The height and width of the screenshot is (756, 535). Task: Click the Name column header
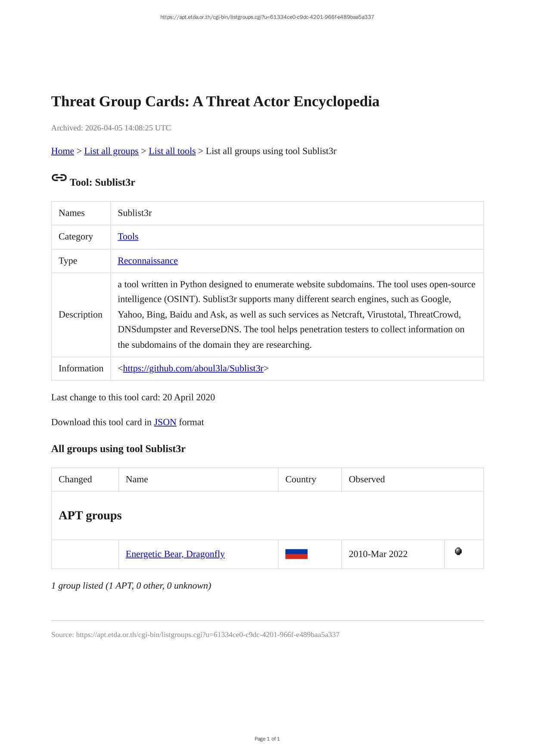(x=137, y=480)
